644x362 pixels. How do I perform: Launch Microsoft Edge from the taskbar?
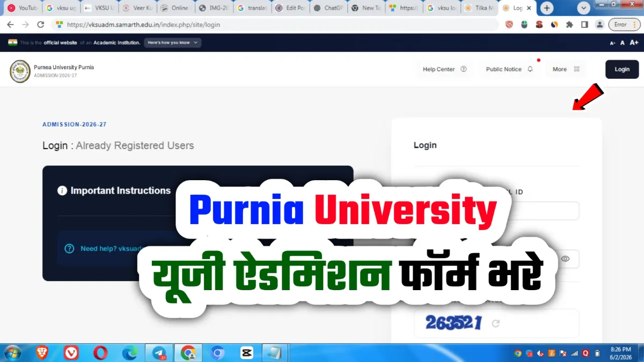tap(129, 353)
